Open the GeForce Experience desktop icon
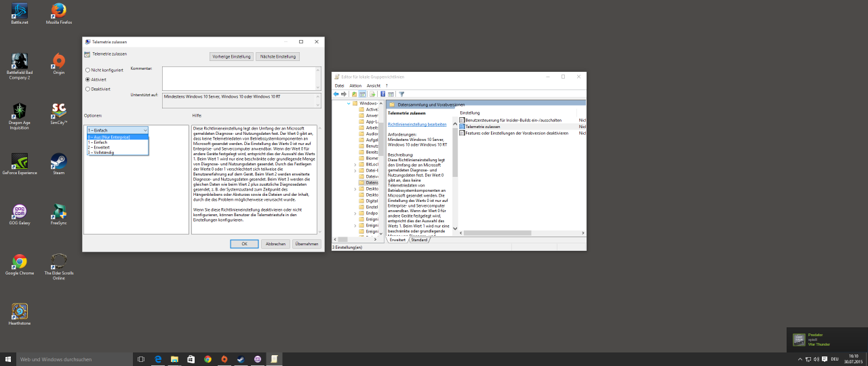868x366 pixels. pyautogui.click(x=20, y=163)
